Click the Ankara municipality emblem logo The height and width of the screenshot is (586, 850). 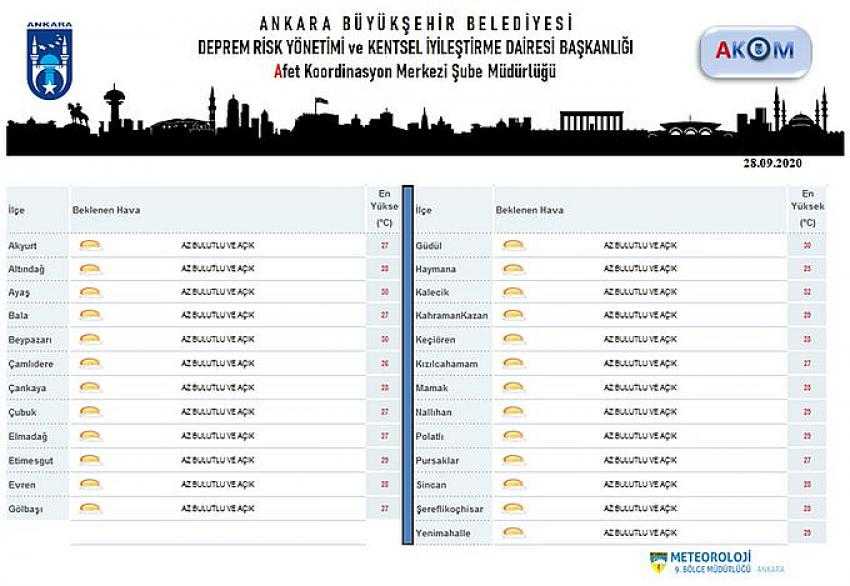point(49,62)
